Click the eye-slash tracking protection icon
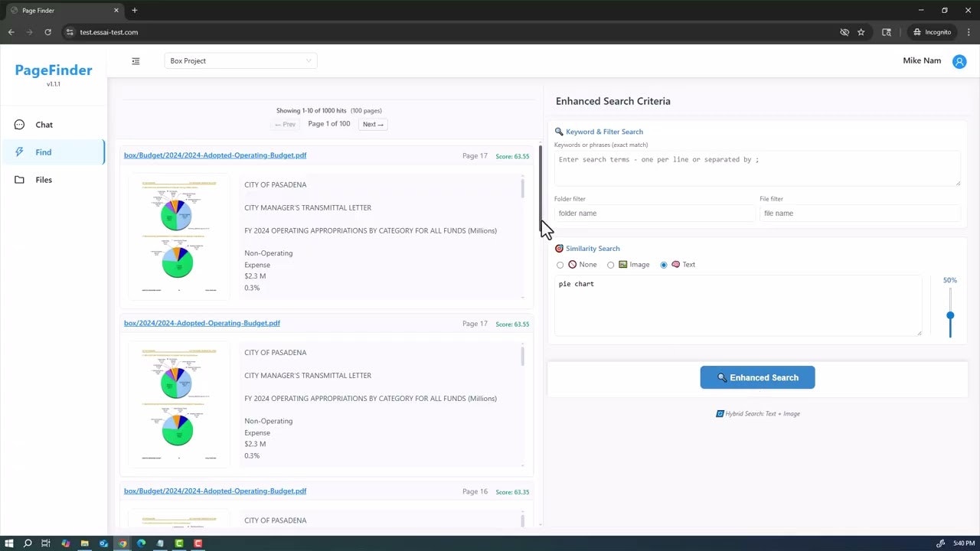The image size is (980, 551). pos(844,32)
